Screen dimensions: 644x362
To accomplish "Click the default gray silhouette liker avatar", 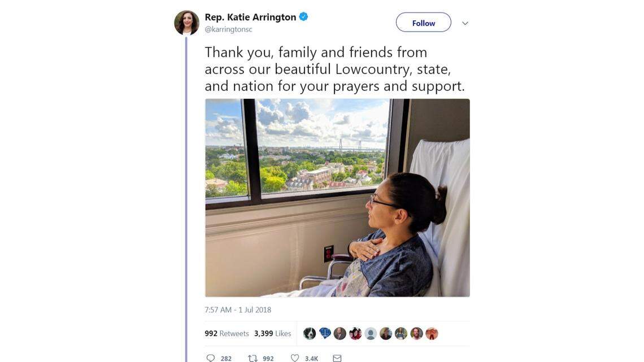I will pyautogui.click(x=371, y=333).
